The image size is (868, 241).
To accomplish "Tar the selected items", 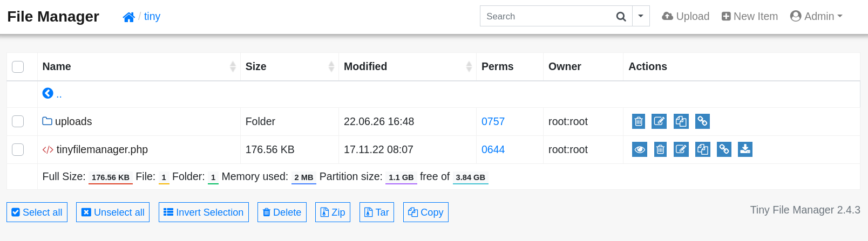I will [377, 212].
